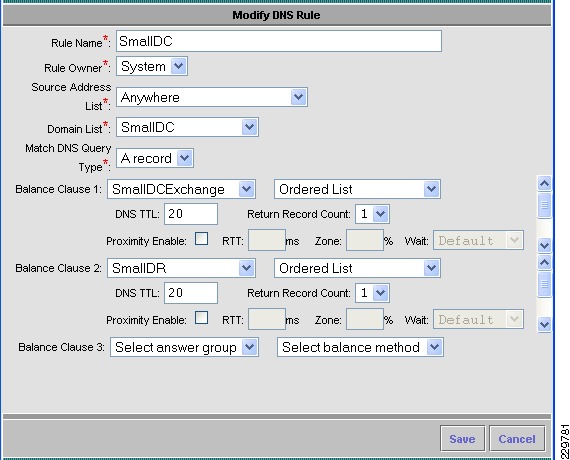
Task: Open the Domain List SmallDC dropdown
Action: coord(187,127)
